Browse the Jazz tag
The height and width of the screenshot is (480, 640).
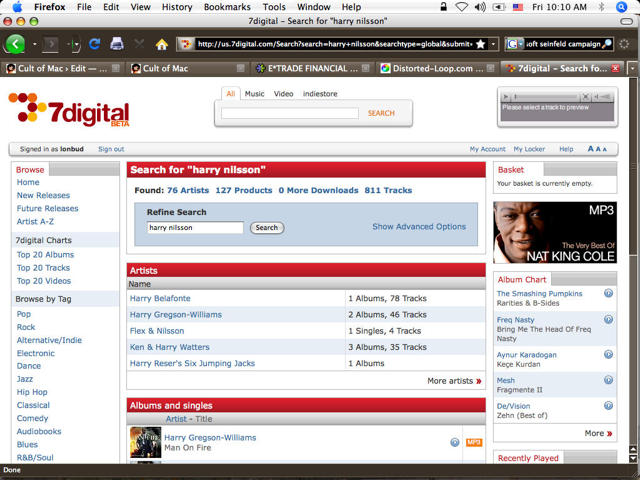(x=24, y=379)
